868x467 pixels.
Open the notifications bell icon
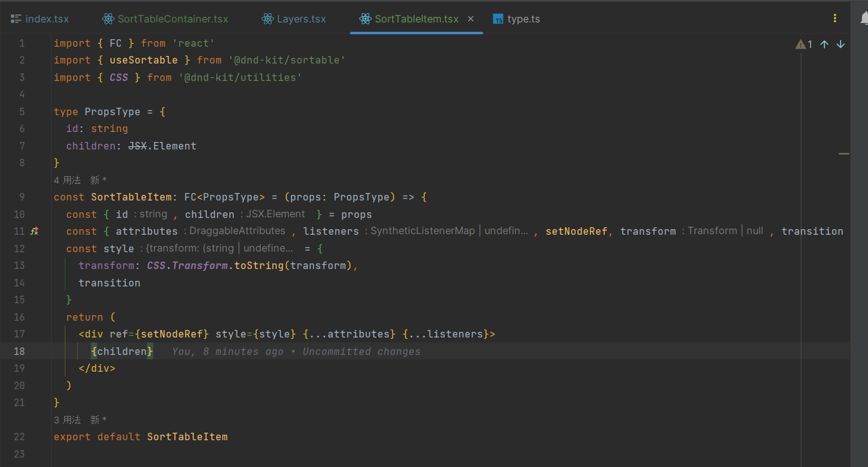click(x=864, y=19)
